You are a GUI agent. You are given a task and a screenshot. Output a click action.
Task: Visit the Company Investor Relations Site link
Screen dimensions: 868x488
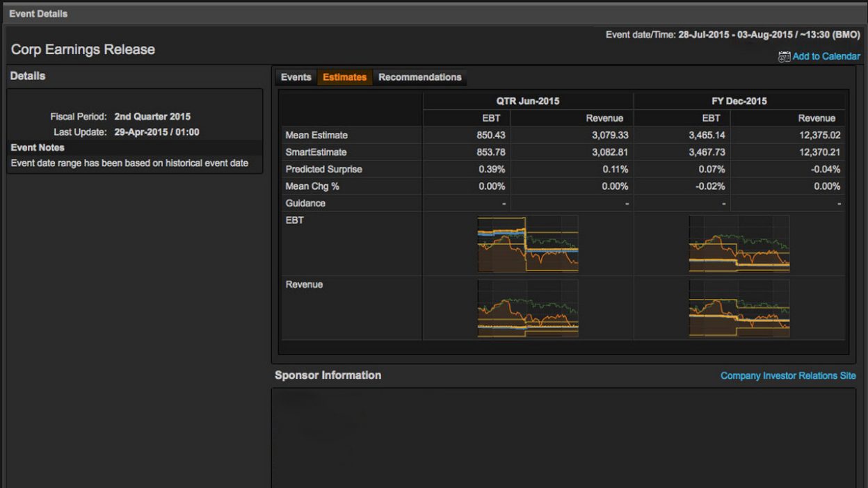coord(788,375)
